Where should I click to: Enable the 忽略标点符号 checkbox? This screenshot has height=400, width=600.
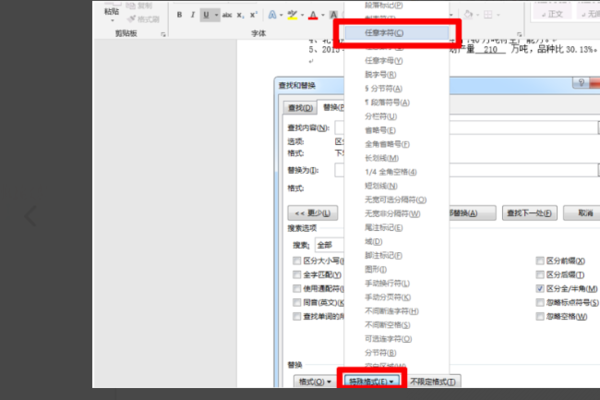pyautogui.click(x=540, y=302)
